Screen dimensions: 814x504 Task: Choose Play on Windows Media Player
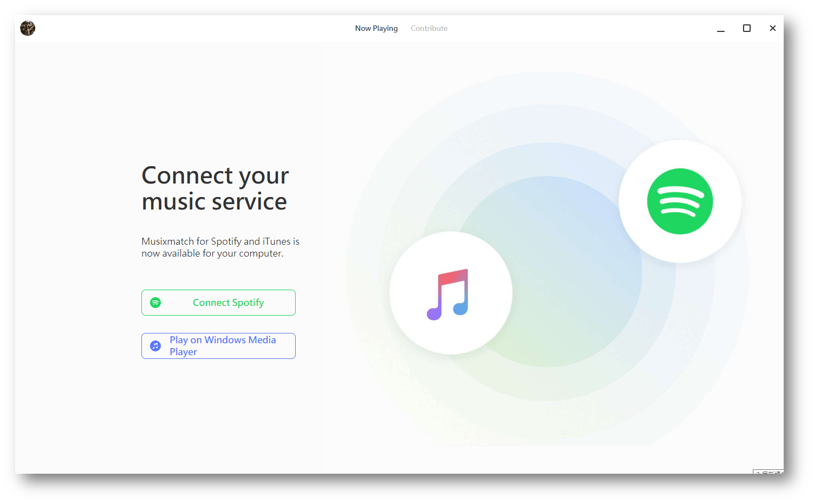[218, 346]
